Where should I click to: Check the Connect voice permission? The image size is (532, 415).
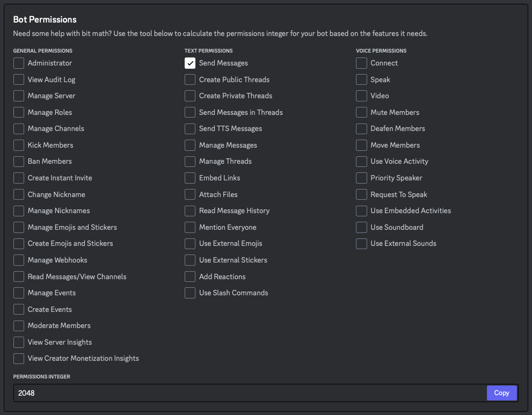(361, 63)
